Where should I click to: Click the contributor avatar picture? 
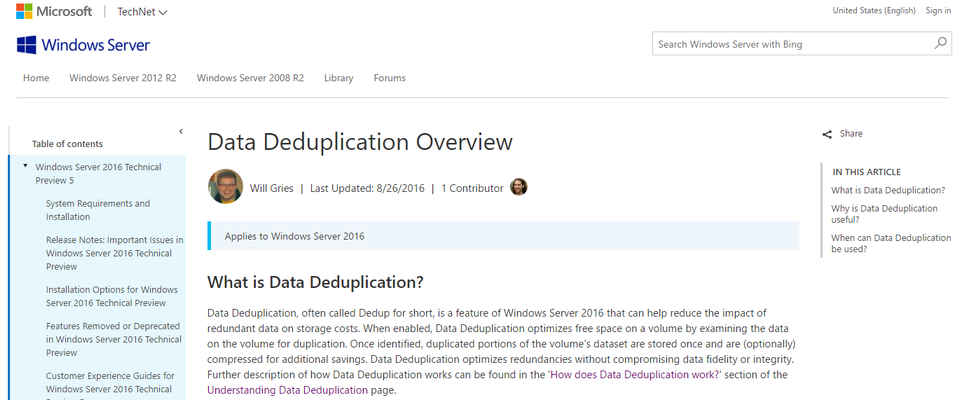coord(519,186)
